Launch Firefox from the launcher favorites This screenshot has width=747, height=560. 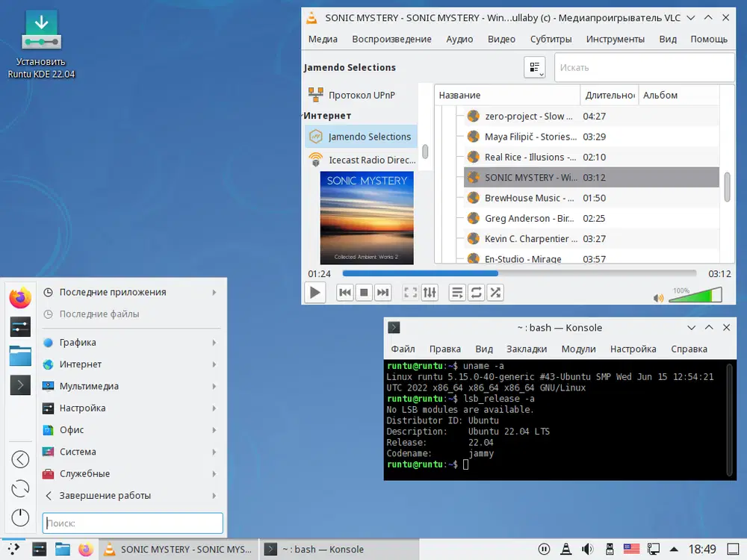[x=20, y=298]
